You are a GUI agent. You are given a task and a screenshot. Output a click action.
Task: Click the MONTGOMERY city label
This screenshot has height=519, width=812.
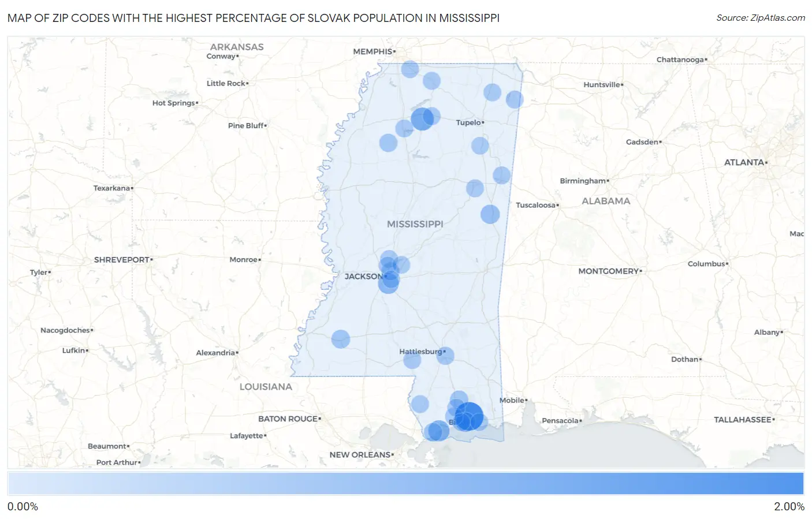point(609,271)
